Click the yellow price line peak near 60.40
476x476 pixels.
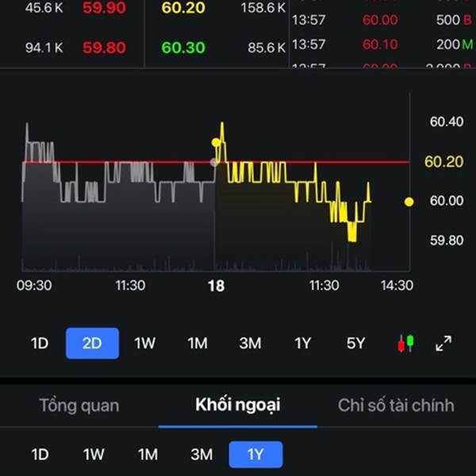pyautogui.click(x=222, y=124)
